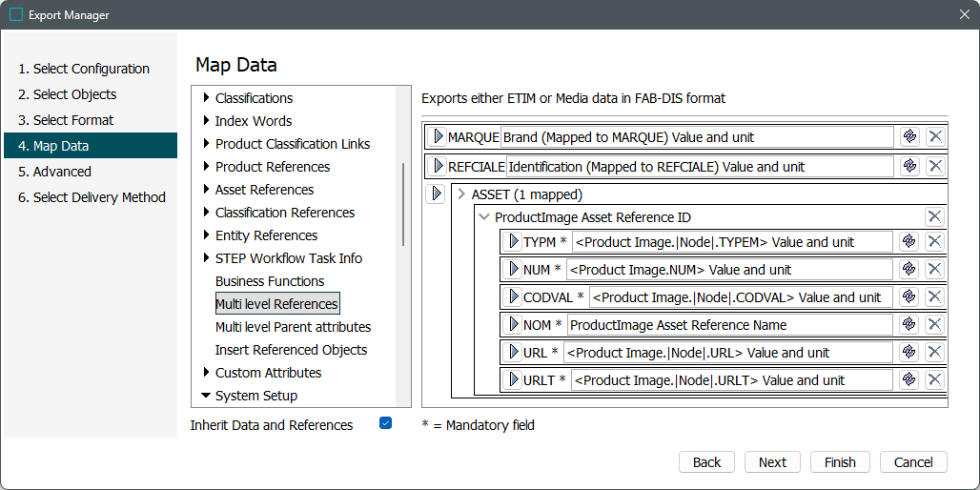Click the data tree's vertical scrollbar

tap(403, 205)
